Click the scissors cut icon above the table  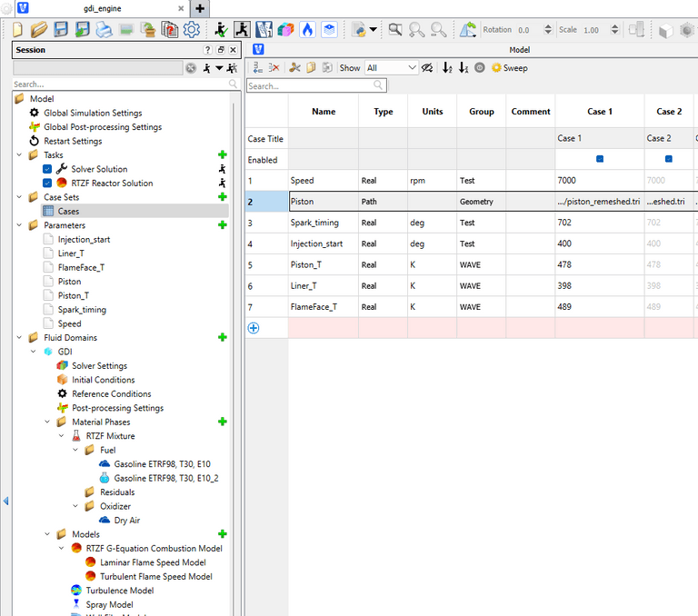click(x=294, y=68)
